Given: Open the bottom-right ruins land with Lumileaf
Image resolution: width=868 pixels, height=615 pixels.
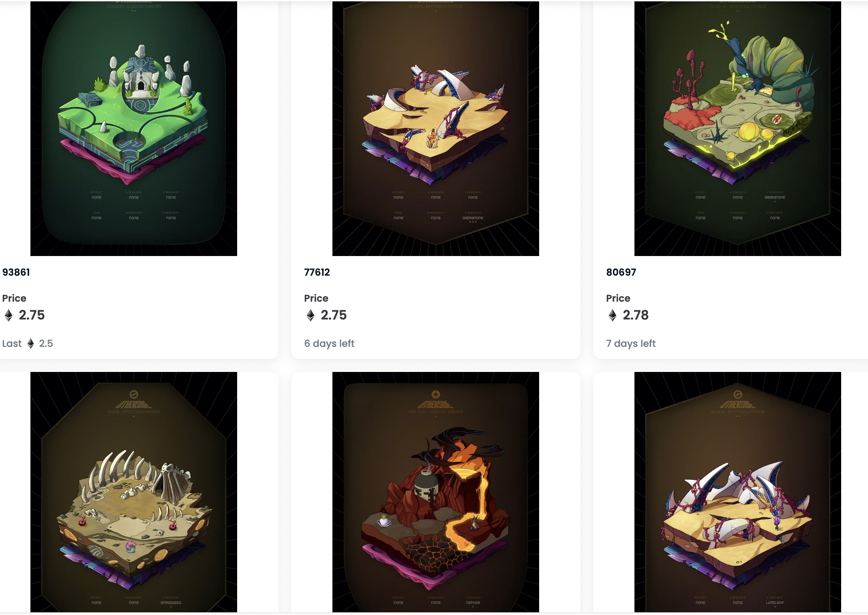Looking at the screenshot, I should coord(738,492).
